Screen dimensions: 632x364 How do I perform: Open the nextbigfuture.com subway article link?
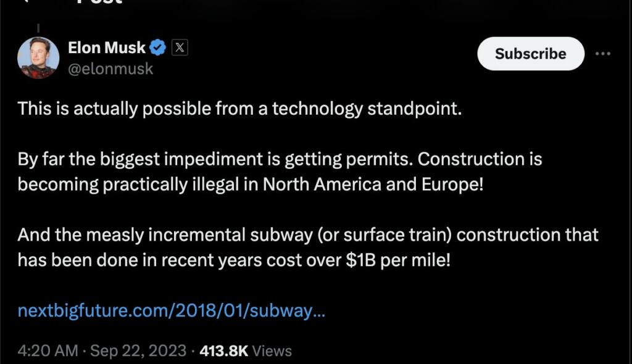coord(172,310)
